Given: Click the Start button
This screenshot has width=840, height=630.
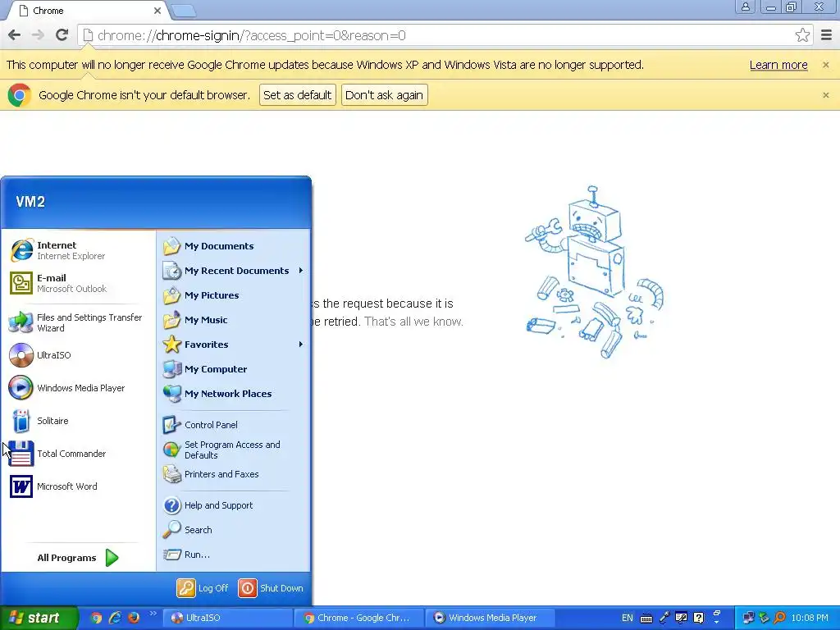Looking at the screenshot, I should [39, 618].
